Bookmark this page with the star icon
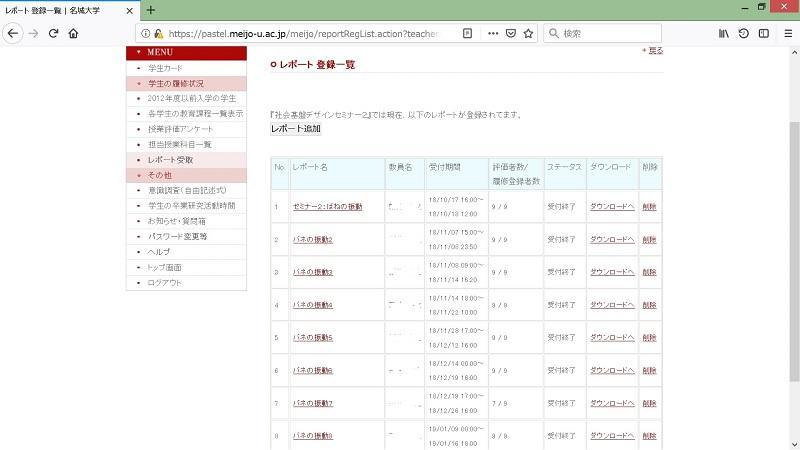The height and width of the screenshot is (450, 800). [x=528, y=33]
